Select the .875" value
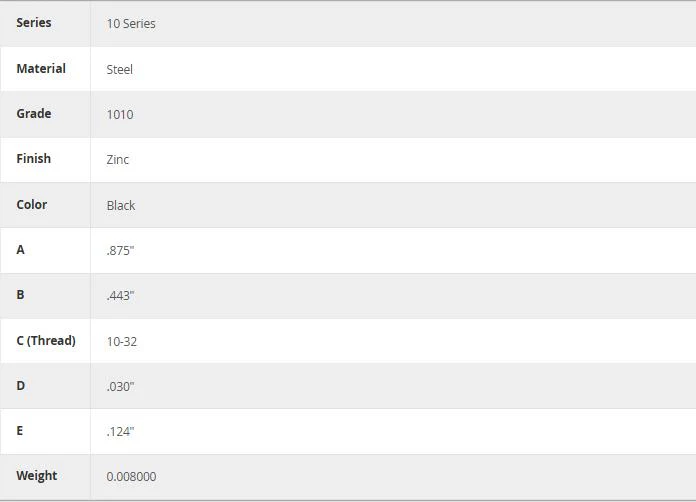Image resolution: width=696 pixels, height=502 pixels. pos(120,250)
